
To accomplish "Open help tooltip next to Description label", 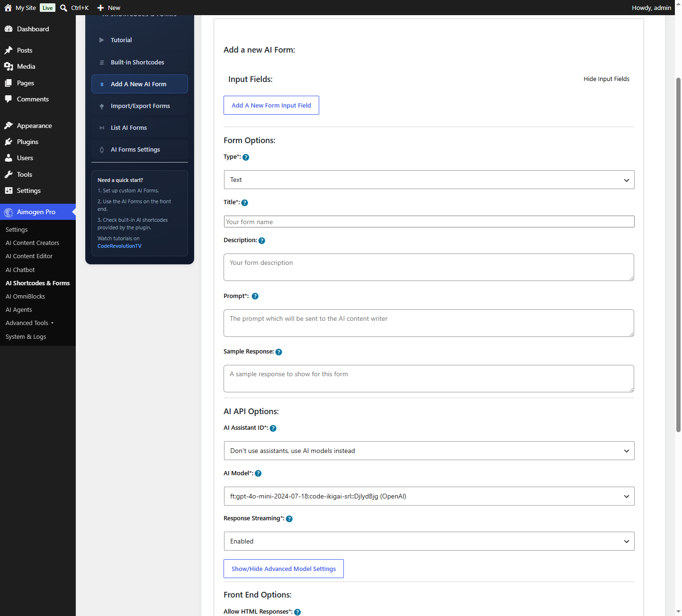I will click(x=262, y=241).
